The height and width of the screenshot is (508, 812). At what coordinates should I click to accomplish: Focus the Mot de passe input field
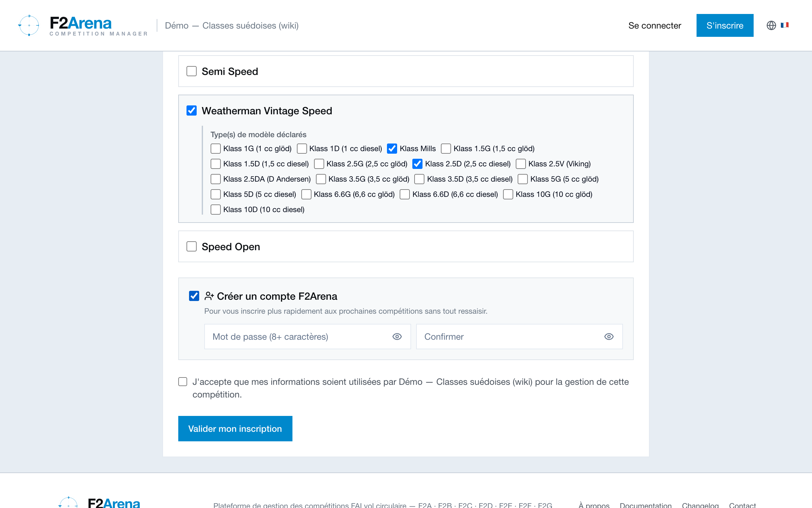307,337
